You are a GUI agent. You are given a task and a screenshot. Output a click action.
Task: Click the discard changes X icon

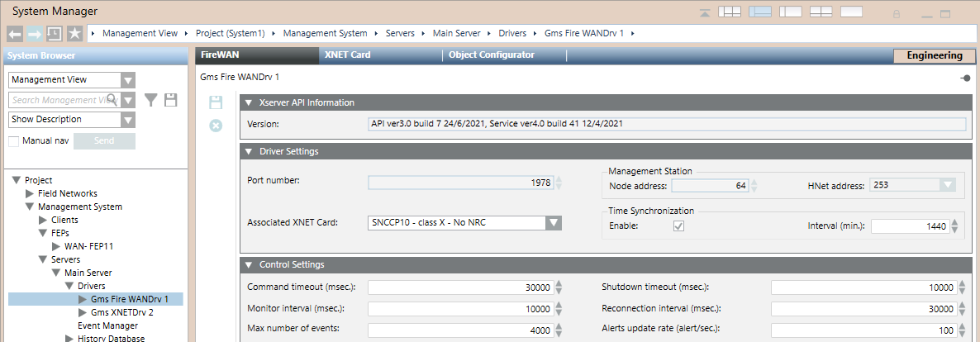(x=216, y=126)
